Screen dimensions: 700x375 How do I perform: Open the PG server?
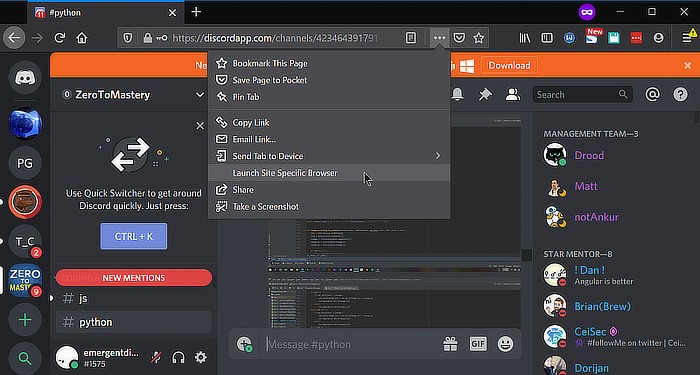25,163
